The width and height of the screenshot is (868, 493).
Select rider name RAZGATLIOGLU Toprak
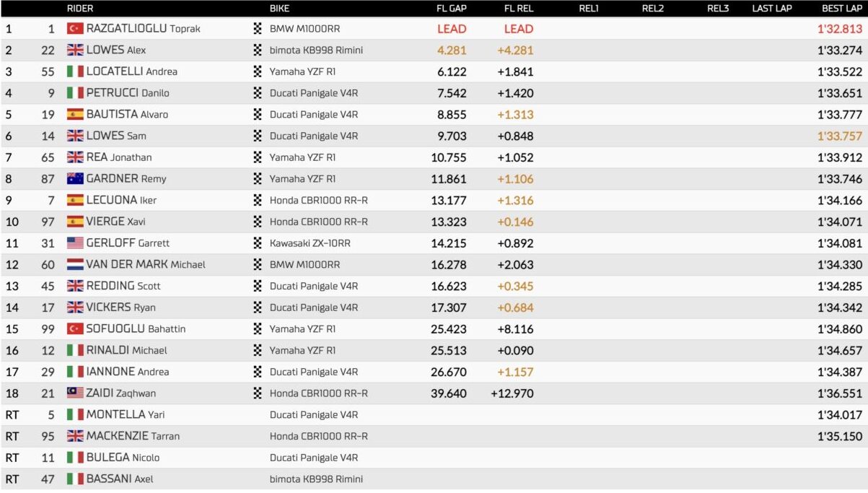142,29
